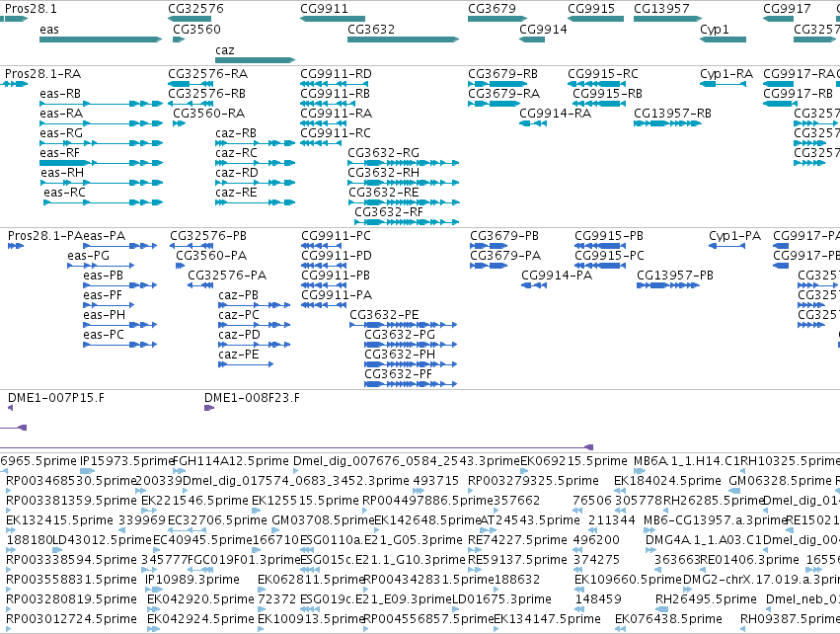Screen dimensions: 840x634
Task: Select the caz gene bar
Action: (x=256, y=60)
